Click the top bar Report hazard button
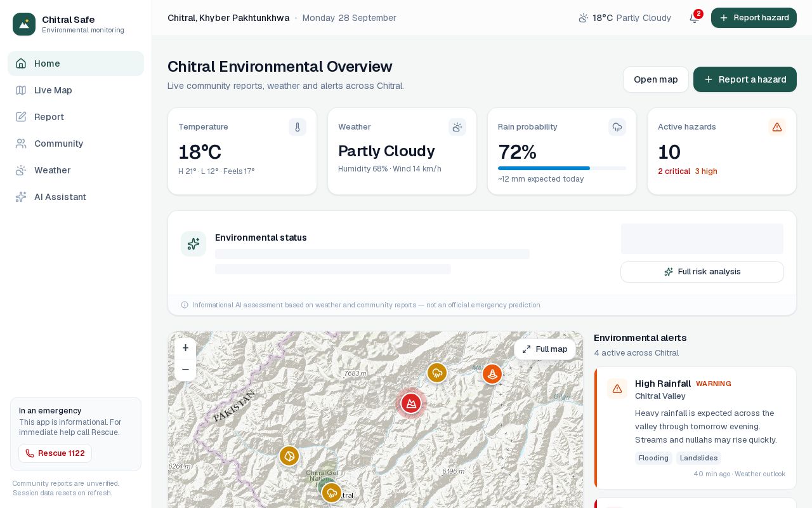 point(754,18)
